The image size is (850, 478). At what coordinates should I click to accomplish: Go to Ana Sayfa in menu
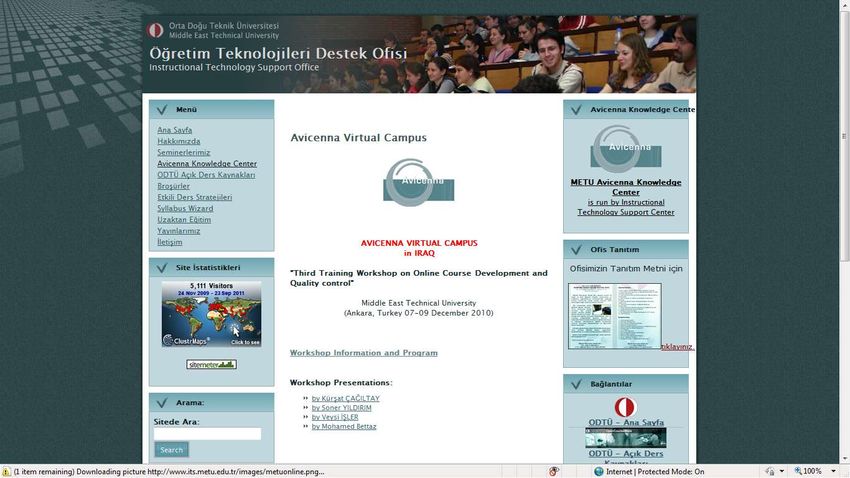point(175,130)
